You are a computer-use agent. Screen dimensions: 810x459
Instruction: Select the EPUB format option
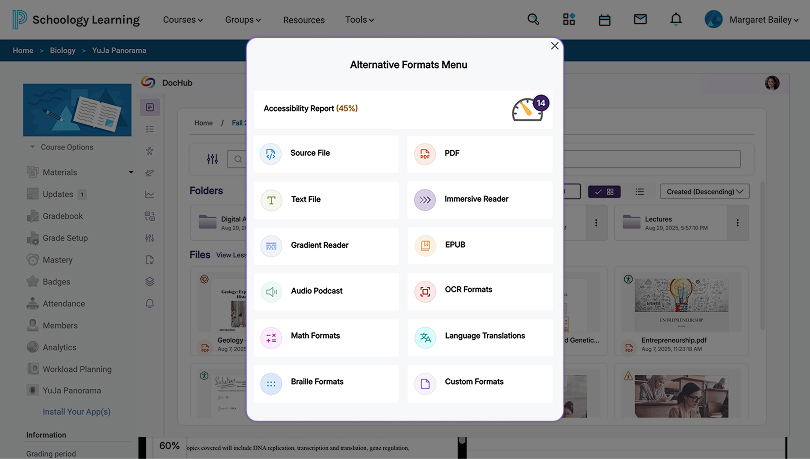(x=480, y=245)
